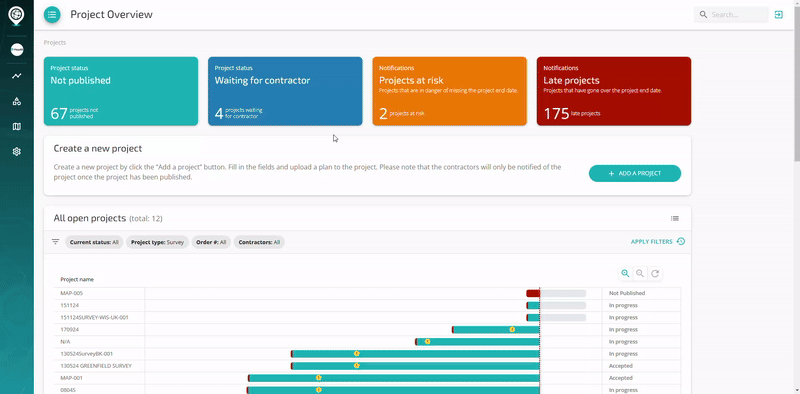Image resolution: width=800 pixels, height=394 pixels.
Task: Click the Add a Project button
Action: click(x=635, y=174)
